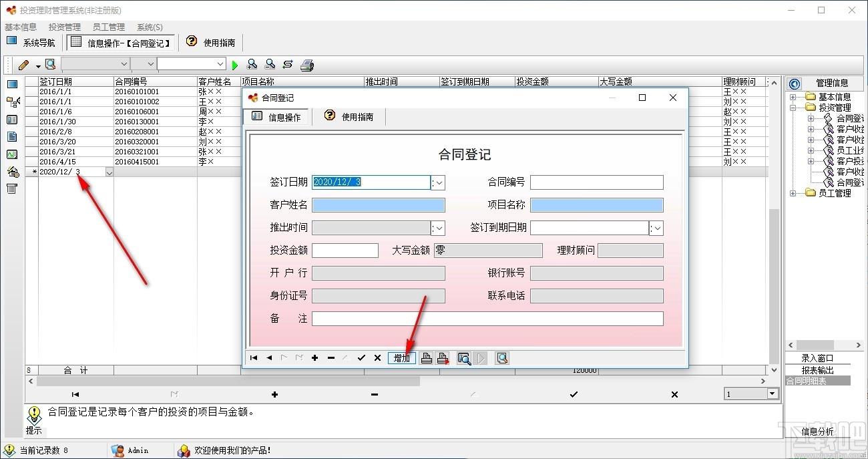Click the last magnifier document icon in dialog
This screenshot has height=459, width=868.
(x=503, y=358)
